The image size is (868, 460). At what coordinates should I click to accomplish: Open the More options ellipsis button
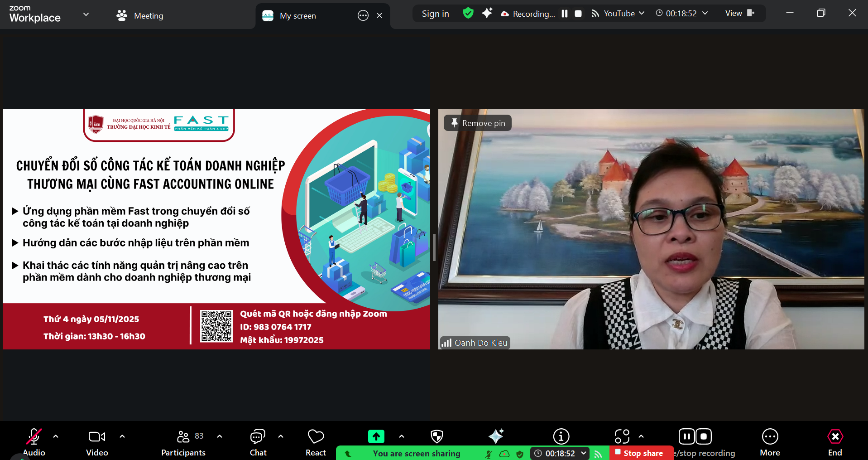[770, 442]
